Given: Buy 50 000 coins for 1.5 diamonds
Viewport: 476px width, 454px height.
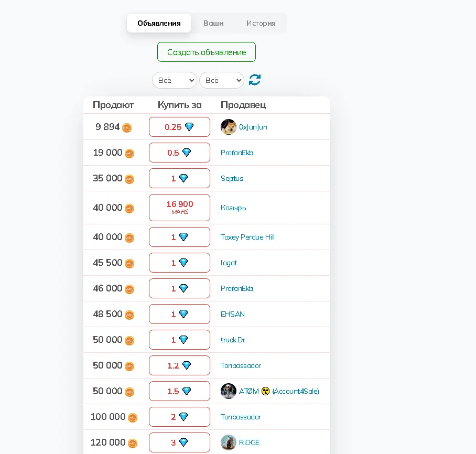Looking at the screenshot, I should click(x=179, y=391).
